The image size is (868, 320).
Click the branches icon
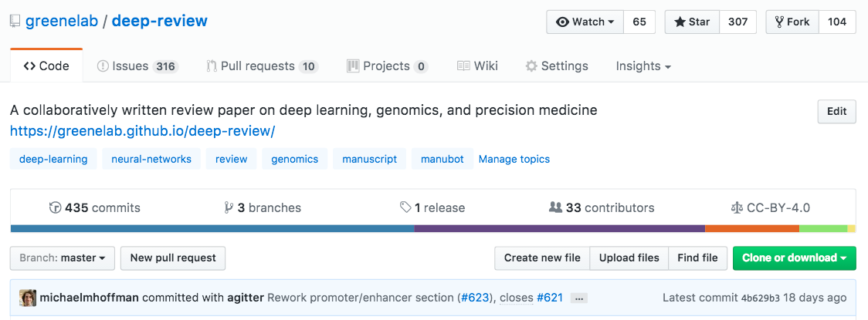click(229, 207)
